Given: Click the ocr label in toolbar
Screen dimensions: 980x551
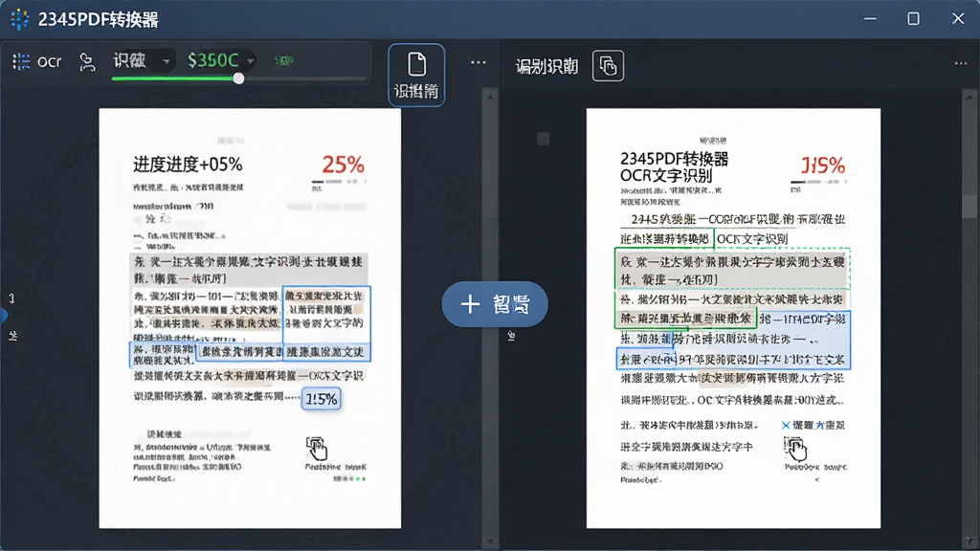Looking at the screenshot, I should (x=50, y=61).
